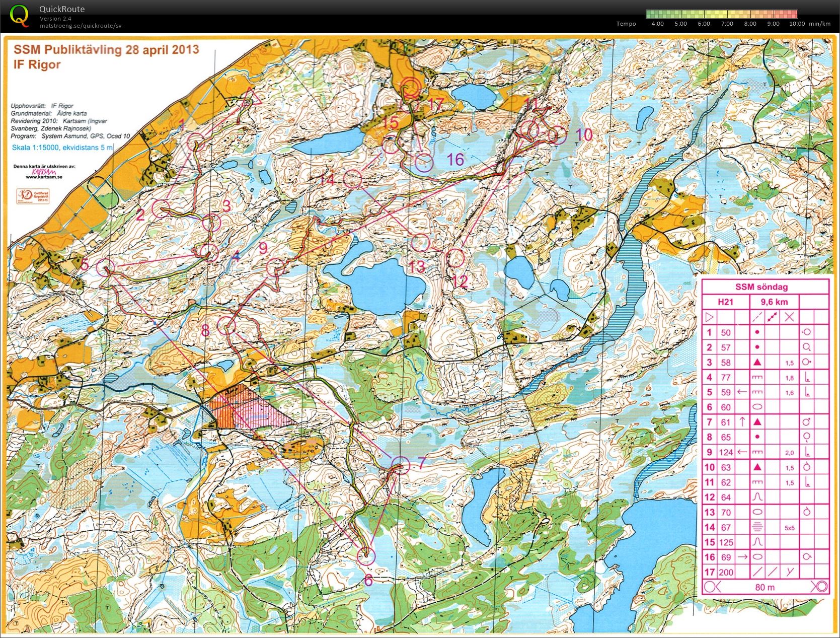Image resolution: width=840 pixels, height=638 pixels.
Task: Click the control code 200 cell
Action: (x=726, y=572)
